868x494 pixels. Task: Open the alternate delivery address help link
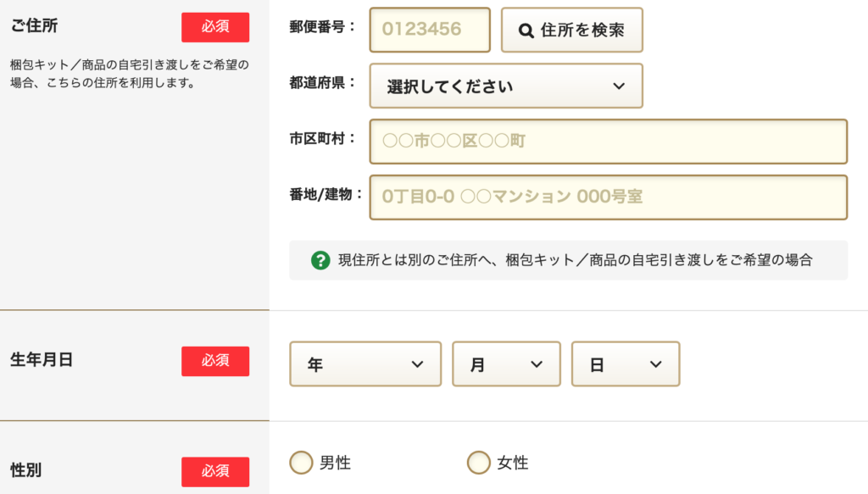coord(569,260)
